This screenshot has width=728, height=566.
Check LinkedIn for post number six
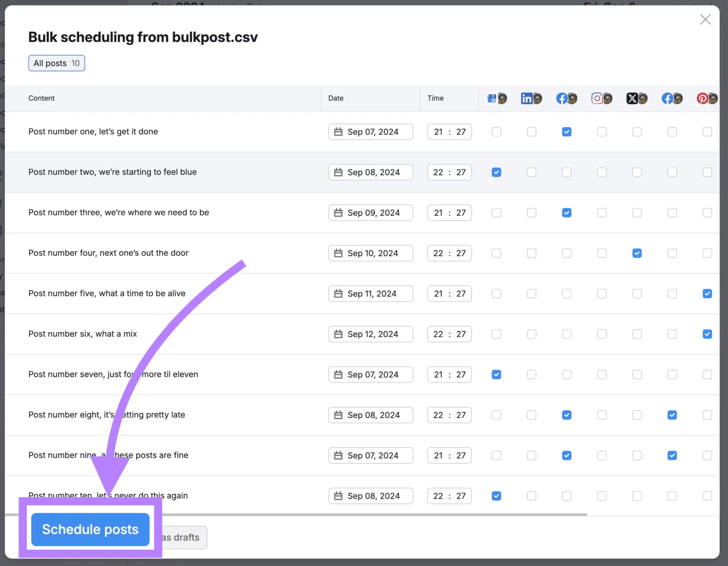coord(531,334)
